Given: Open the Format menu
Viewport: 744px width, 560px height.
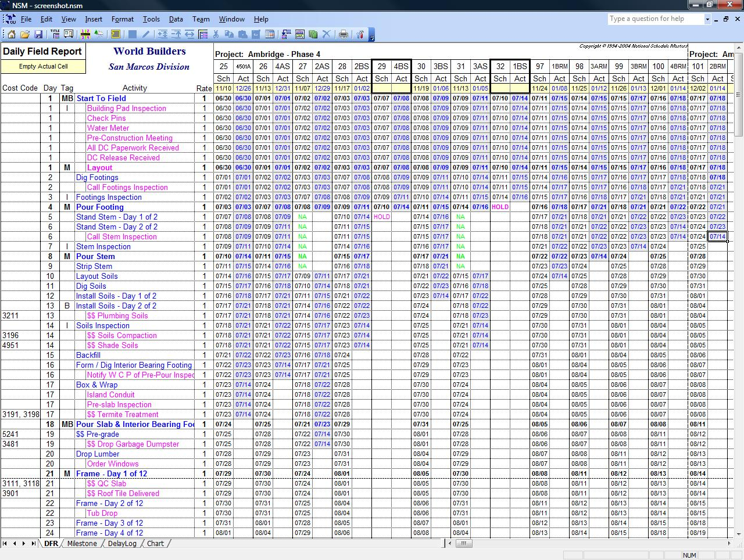Looking at the screenshot, I should pyautogui.click(x=122, y=19).
